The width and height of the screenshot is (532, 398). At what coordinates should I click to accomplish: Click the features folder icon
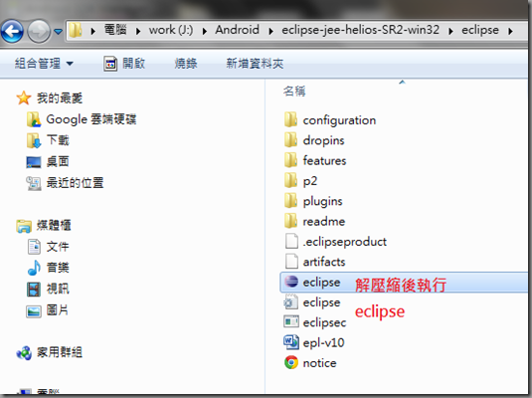click(290, 160)
